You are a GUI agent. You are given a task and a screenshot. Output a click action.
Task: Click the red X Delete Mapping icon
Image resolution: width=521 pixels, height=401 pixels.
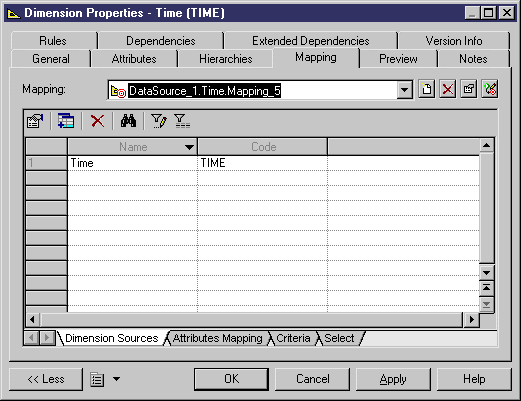coord(448,89)
